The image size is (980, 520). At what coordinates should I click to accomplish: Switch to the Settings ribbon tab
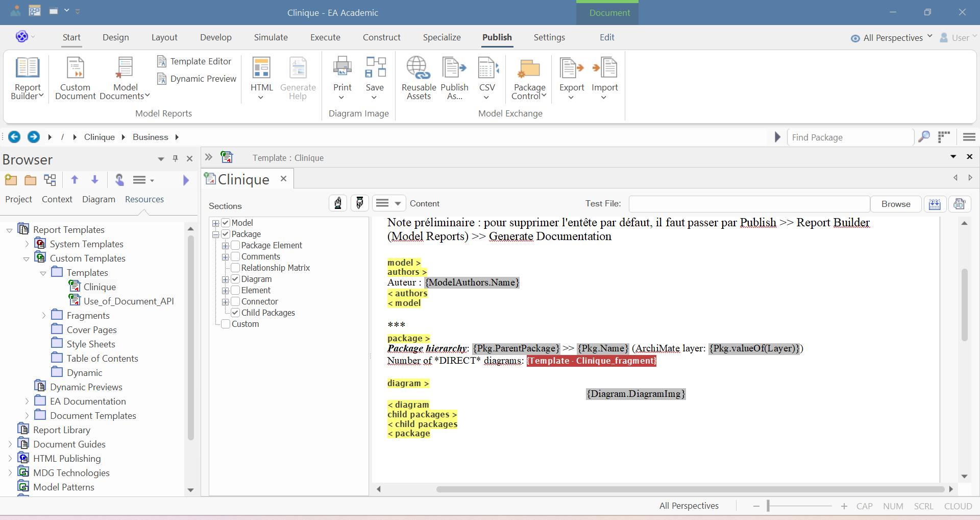click(x=549, y=37)
